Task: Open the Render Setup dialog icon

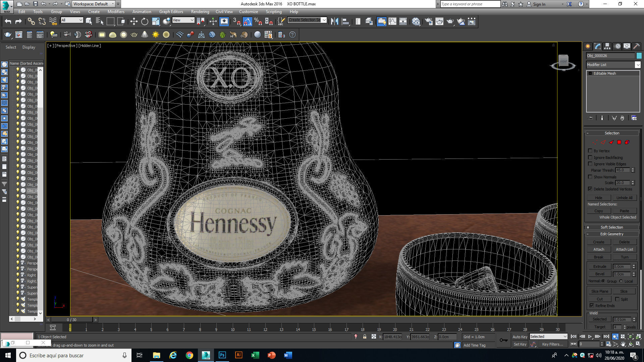Action: click(429, 21)
